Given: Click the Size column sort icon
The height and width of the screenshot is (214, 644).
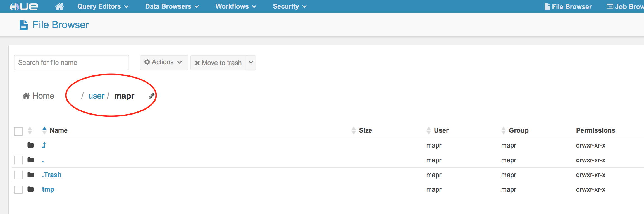Looking at the screenshot, I should (x=354, y=130).
